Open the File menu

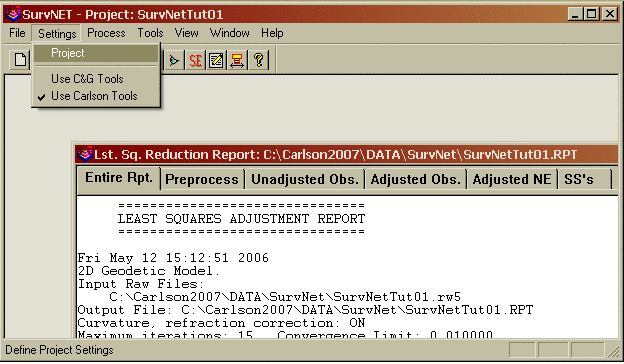click(17, 33)
